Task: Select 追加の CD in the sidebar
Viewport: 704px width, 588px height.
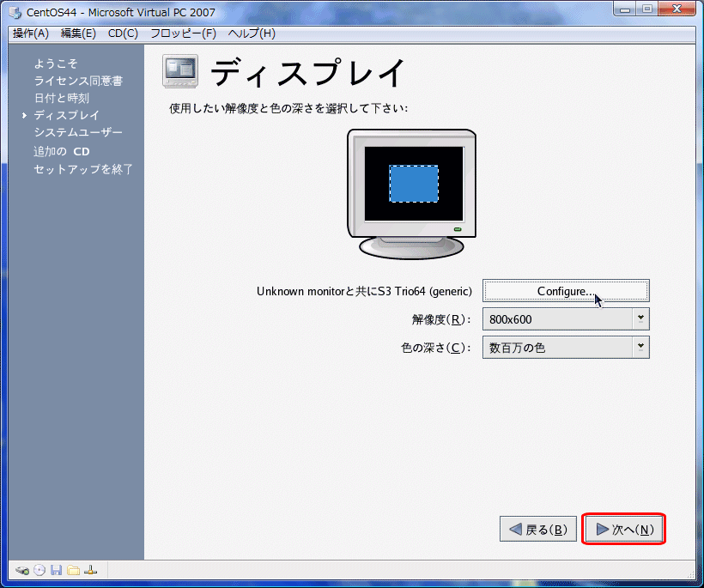Action: [62, 152]
